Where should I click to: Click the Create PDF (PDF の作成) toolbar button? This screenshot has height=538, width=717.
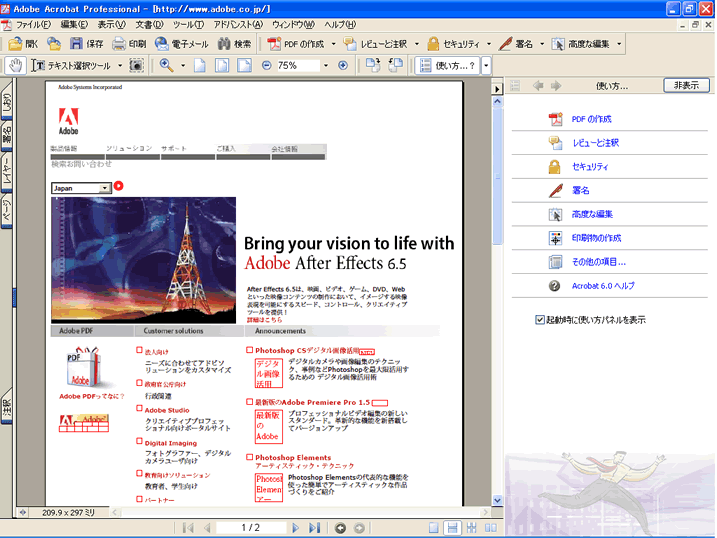(296, 44)
